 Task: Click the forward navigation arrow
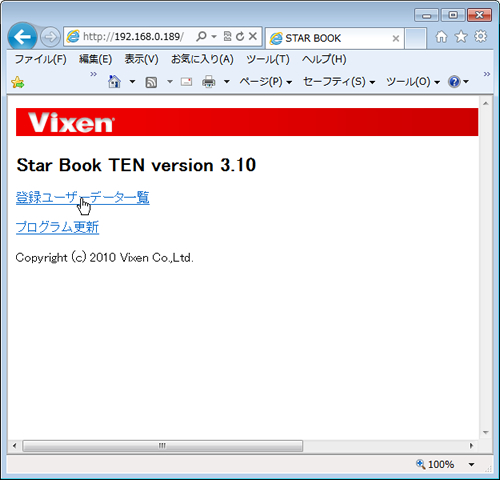[50, 37]
